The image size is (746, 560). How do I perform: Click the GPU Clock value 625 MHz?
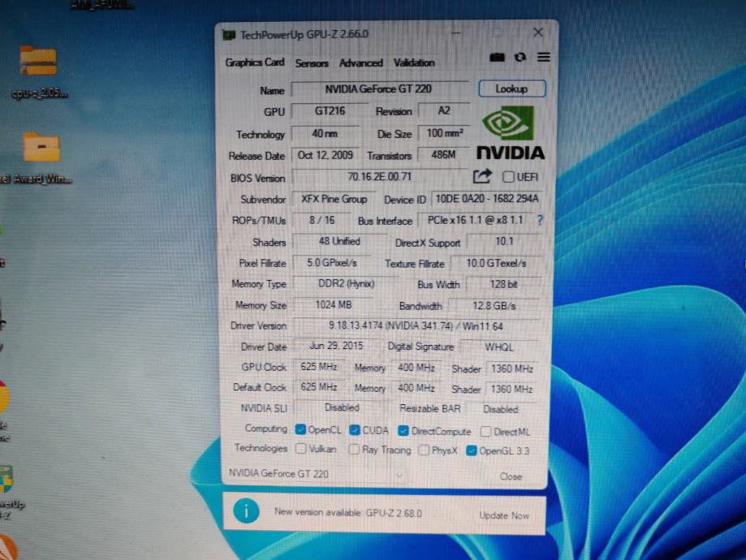tap(319, 367)
